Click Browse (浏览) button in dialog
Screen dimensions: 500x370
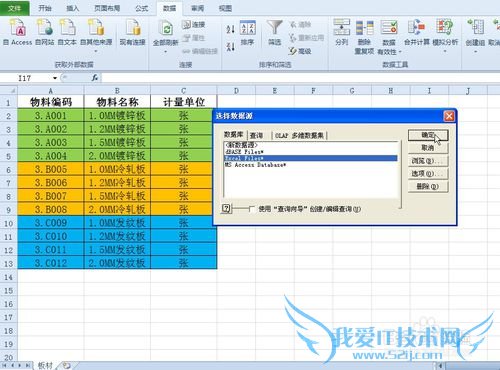428,161
